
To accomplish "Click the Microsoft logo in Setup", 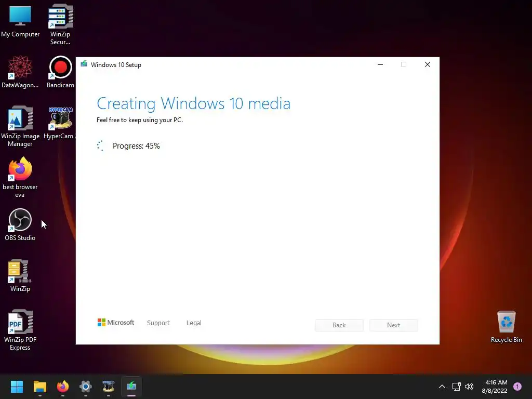I will coord(116,322).
